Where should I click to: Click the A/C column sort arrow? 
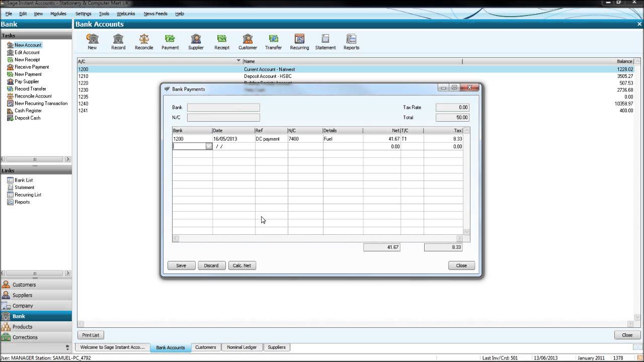pos(238,61)
